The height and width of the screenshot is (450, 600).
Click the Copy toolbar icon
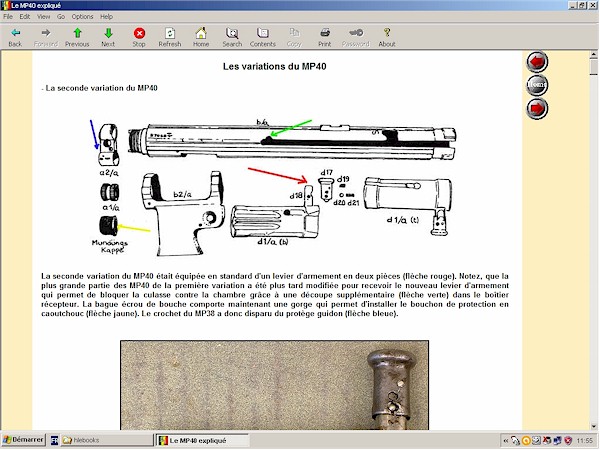pos(294,37)
